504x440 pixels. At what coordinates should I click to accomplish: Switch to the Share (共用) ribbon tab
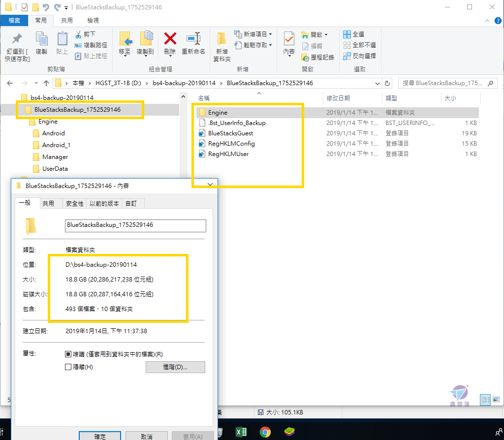pyautogui.click(x=67, y=21)
